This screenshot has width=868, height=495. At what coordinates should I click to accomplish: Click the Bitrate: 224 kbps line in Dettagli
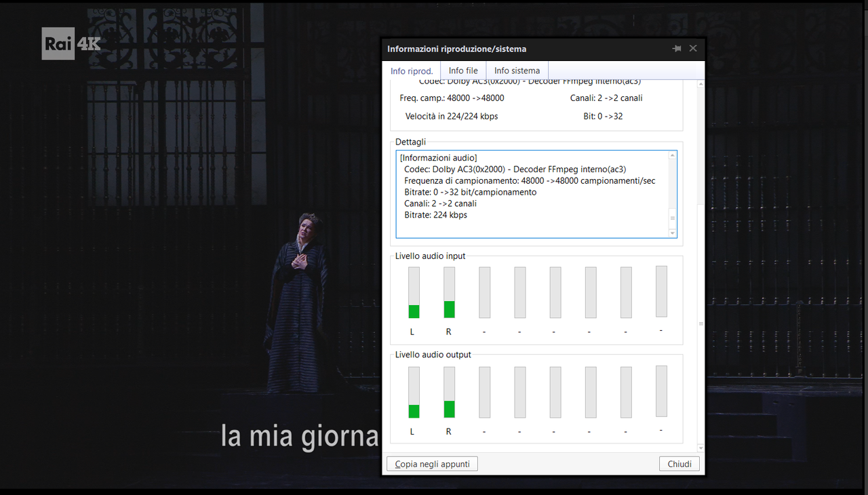coord(435,215)
